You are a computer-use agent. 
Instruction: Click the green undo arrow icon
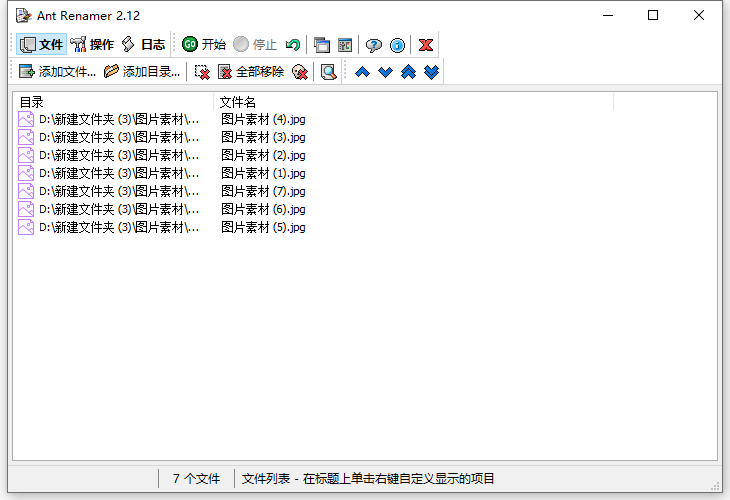pyautogui.click(x=293, y=45)
